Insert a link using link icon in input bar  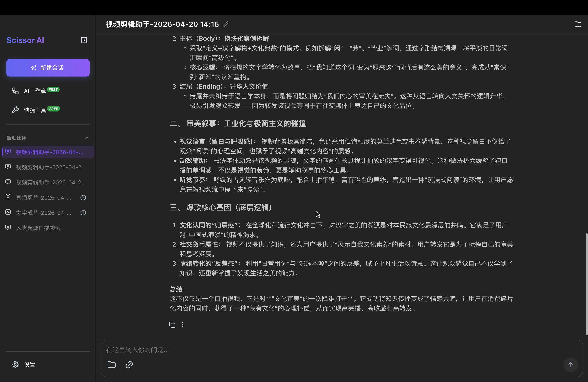coord(129,365)
